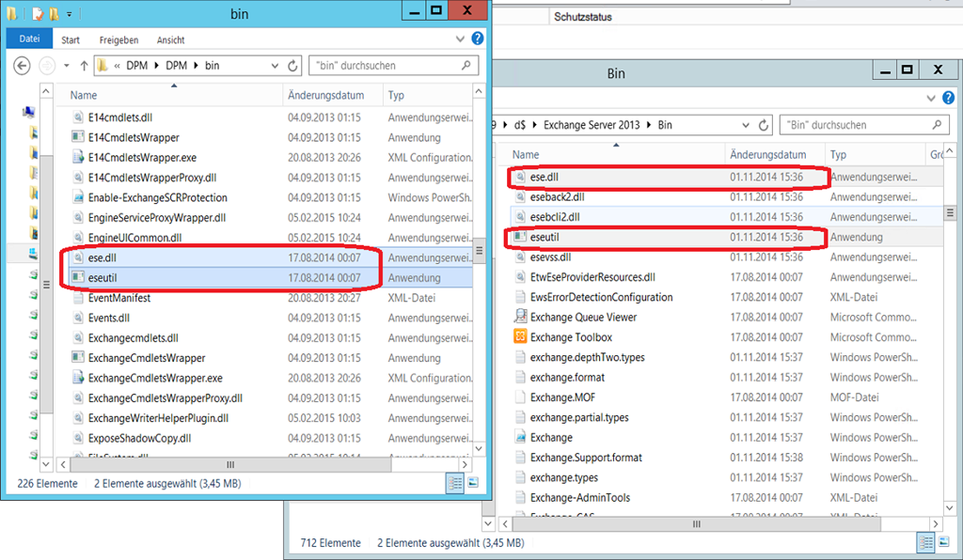Go up one folder level
The height and width of the screenshot is (560, 963).
point(84,66)
